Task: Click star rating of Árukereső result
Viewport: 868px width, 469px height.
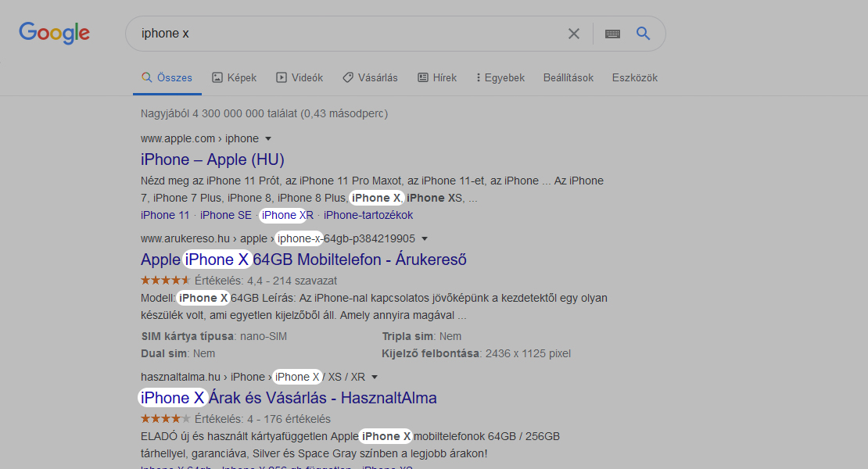Action: (x=165, y=281)
